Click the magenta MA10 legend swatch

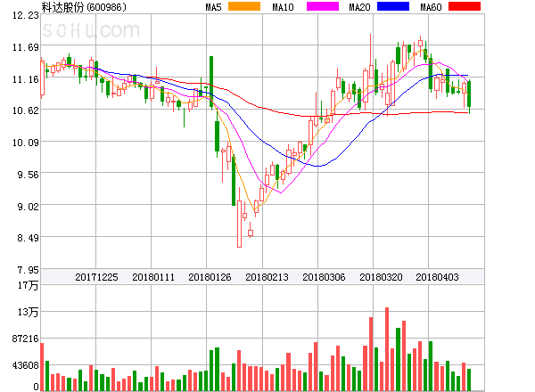[323, 6]
